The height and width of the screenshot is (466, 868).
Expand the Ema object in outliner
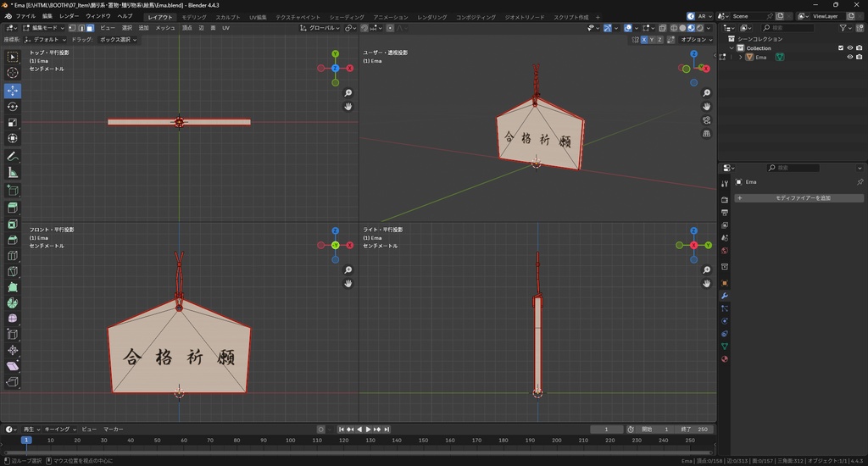tap(740, 57)
